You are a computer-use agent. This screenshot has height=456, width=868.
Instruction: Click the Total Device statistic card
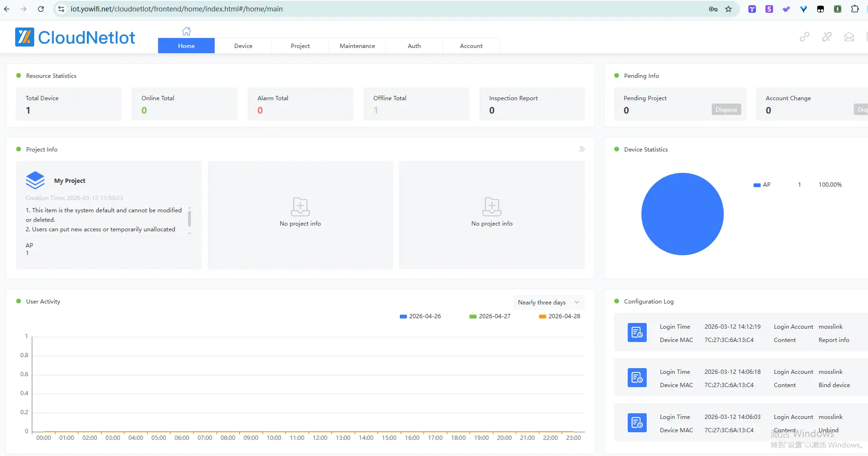coord(68,104)
